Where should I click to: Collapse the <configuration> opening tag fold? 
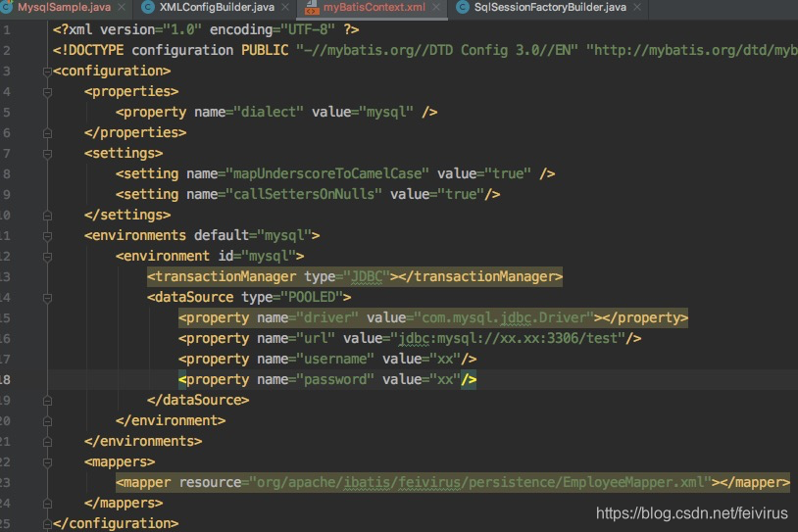pyautogui.click(x=47, y=72)
